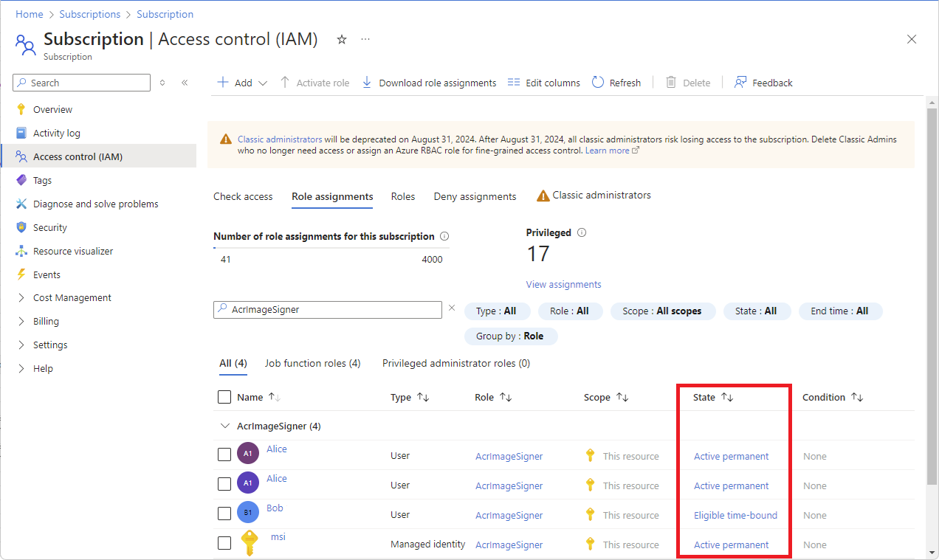Sort the Scope column
Image resolution: width=939 pixels, height=560 pixels.
click(622, 397)
